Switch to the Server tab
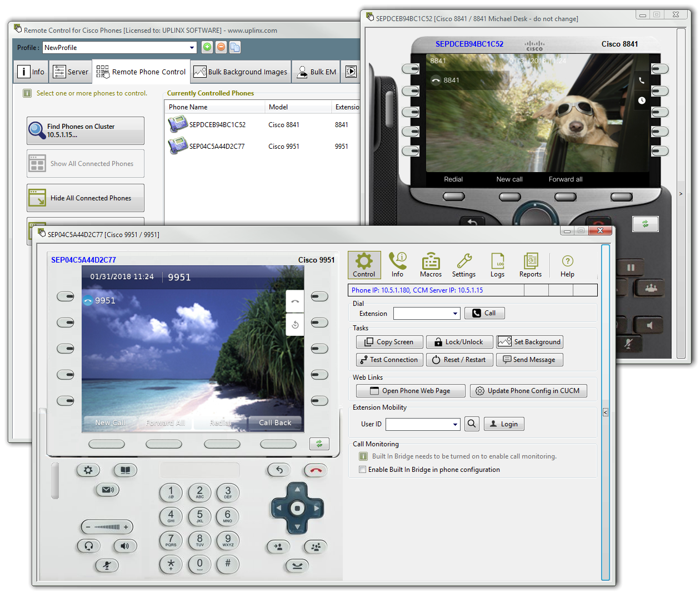 coord(70,71)
